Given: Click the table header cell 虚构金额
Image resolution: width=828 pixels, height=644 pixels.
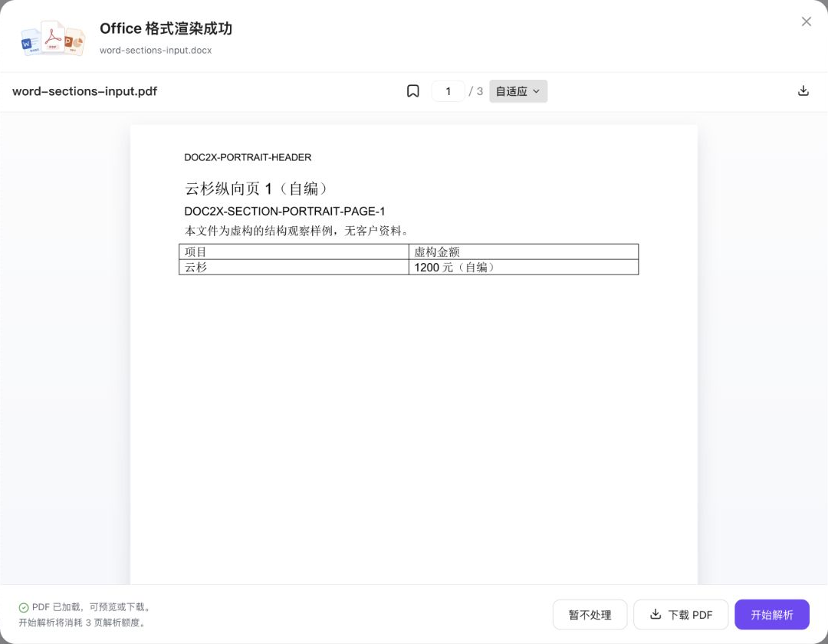Looking at the screenshot, I should pos(524,251).
